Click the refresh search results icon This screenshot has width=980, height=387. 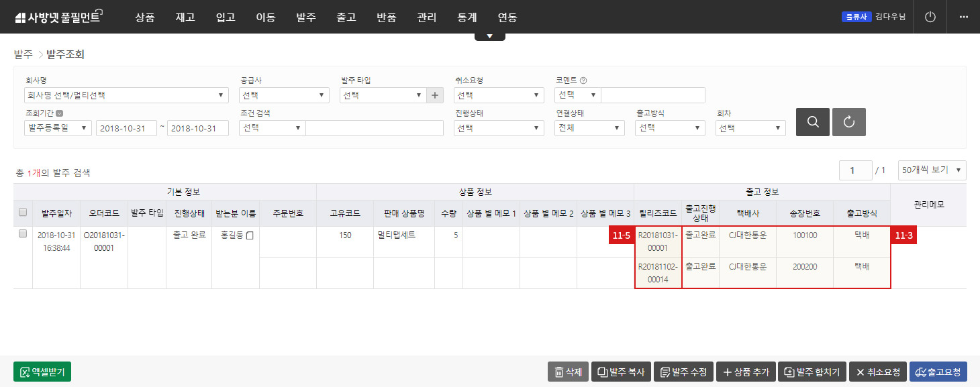coord(848,122)
